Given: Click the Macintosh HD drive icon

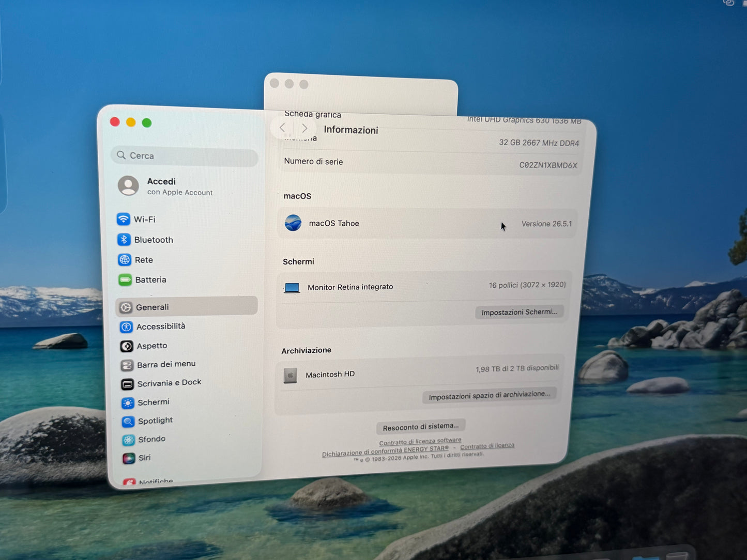Looking at the screenshot, I should (x=290, y=375).
